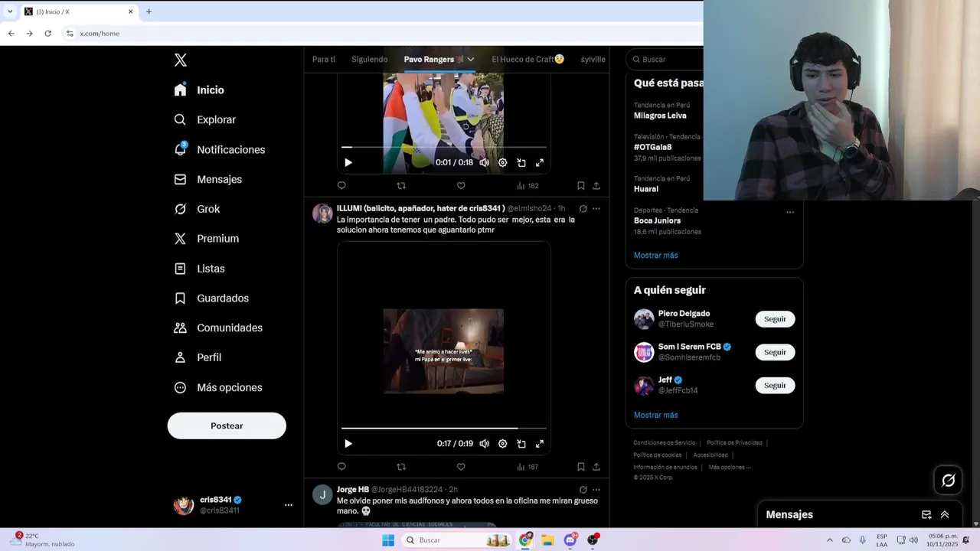Open cris8341 account menu dots
Screen dimensions: 980x551
(289, 505)
